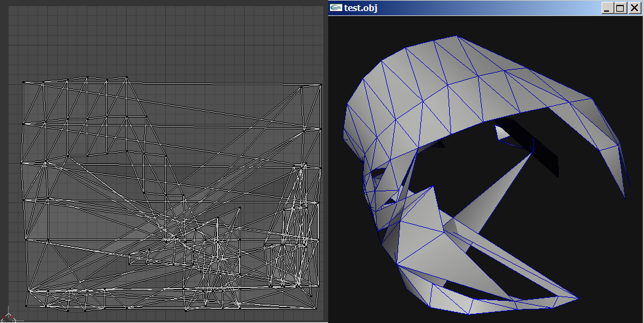Minimize the test.obj viewer window
This screenshot has height=323, width=644.
pos(608,8)
